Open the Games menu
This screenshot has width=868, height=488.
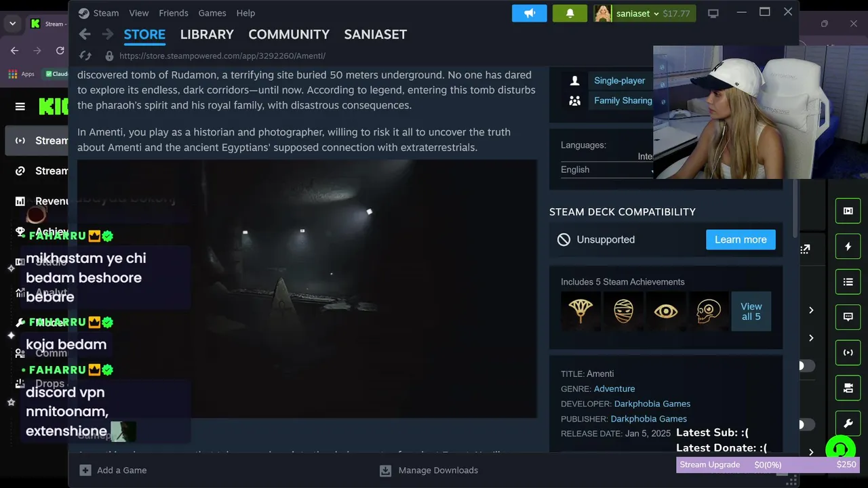pos(212,13)
